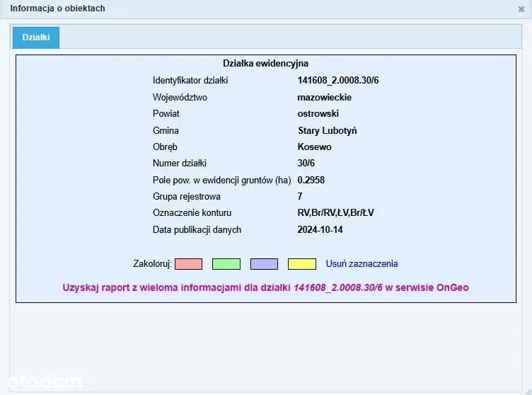Click the Oznaczenie konturu value RV,Br/RV,ŁV,Br/ŁV

click(335, 213)
